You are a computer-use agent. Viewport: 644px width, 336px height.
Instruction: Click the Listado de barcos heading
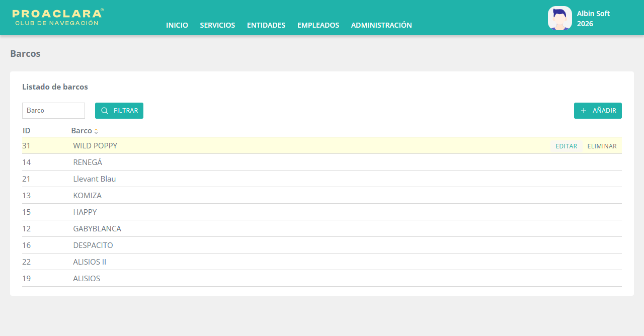[55, 87]
